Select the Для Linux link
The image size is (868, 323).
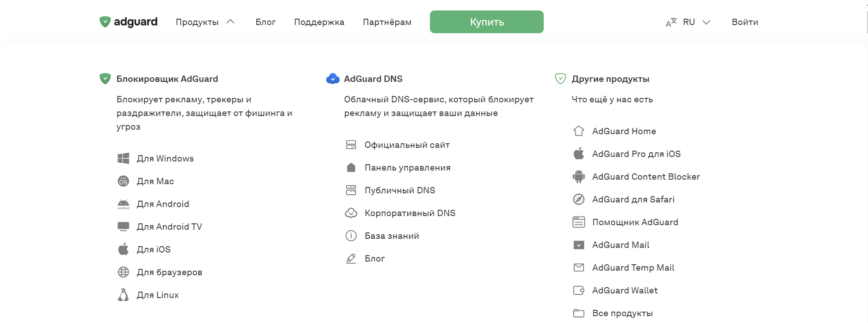pyautogui.click(x=158, y=295)
